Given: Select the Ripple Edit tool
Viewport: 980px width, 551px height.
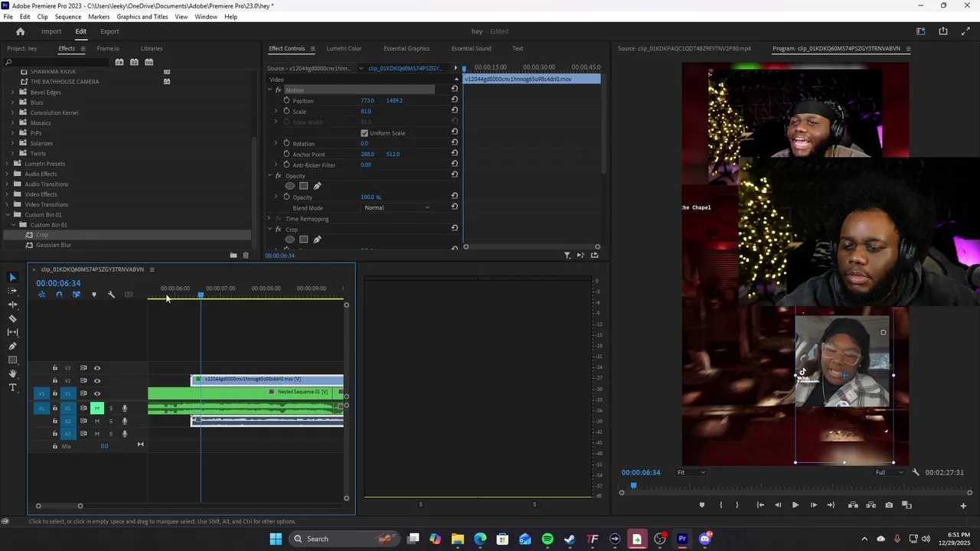Looking at the screenshot, I should (x=12, y=305).
